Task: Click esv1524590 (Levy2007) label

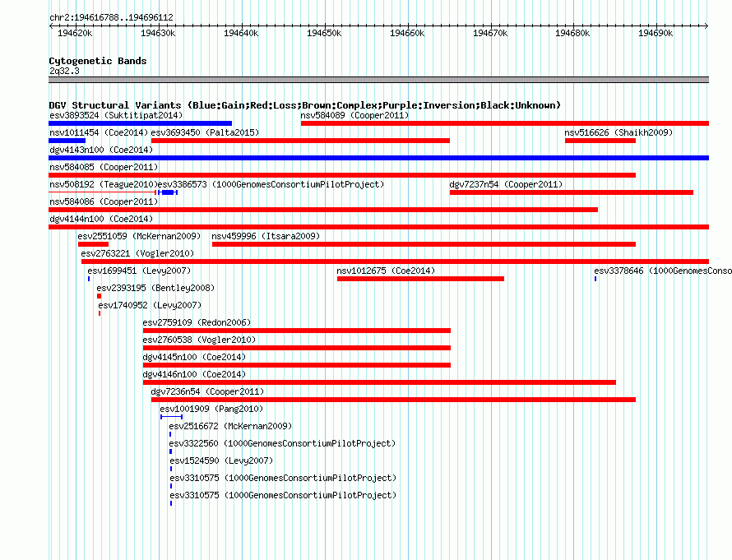Action: [x=221, y=460]
